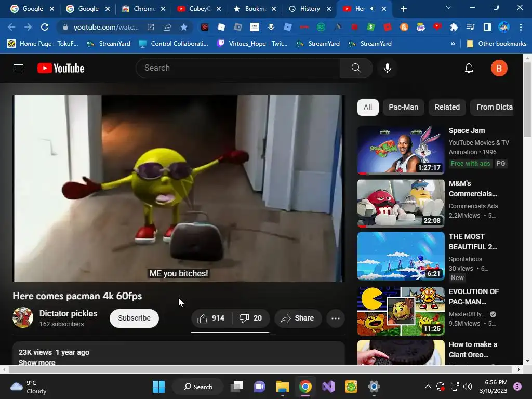Open the Extensions puzzle icon
The height and width of the screenshot is (399, 532).
coord(454,27)
